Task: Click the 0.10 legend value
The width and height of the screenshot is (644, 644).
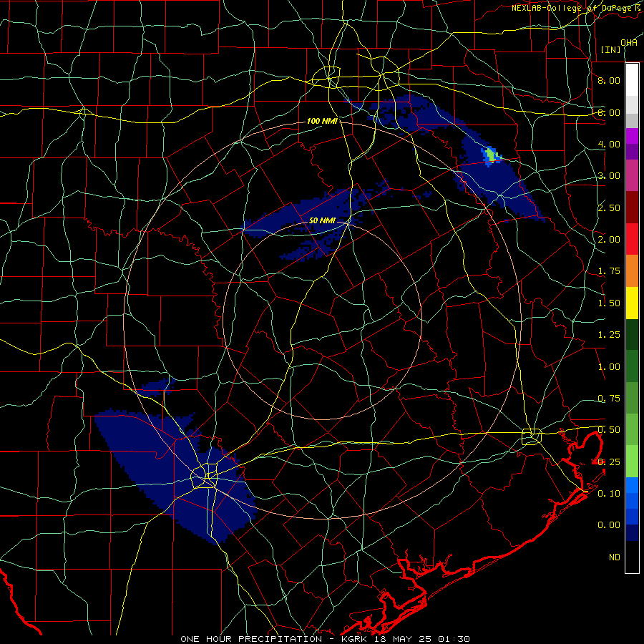Action: (609, 494)
